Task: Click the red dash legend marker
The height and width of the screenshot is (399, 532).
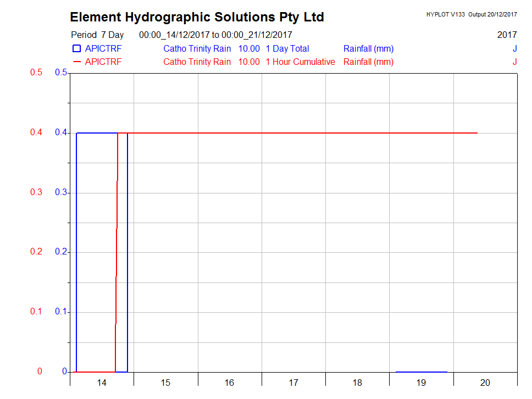Action: 77,62
